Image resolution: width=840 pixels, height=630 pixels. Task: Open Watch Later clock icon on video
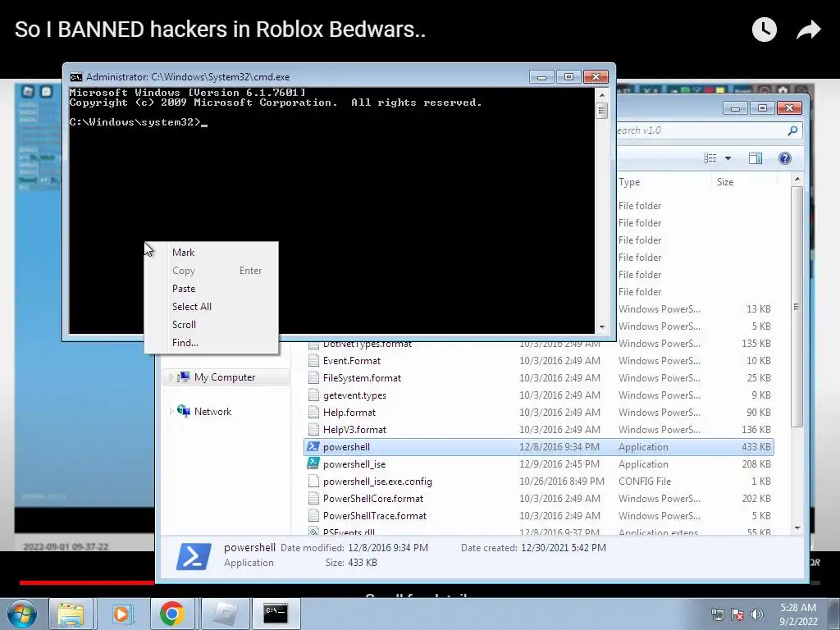coord(764,30)
